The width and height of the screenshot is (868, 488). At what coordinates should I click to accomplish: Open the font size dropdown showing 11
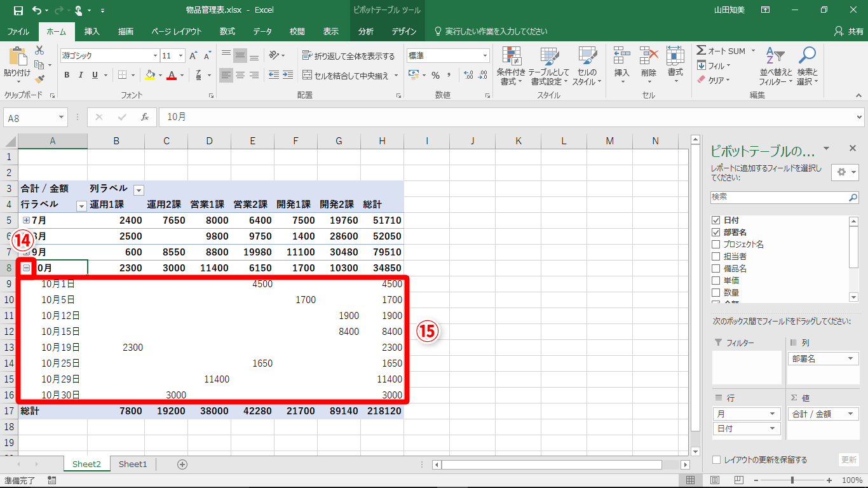coord(180,56)
